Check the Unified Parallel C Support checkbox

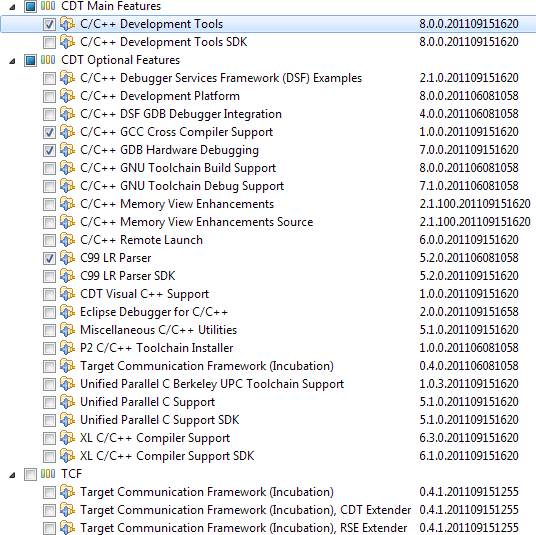pyautogui.click(x=49, y=402)
